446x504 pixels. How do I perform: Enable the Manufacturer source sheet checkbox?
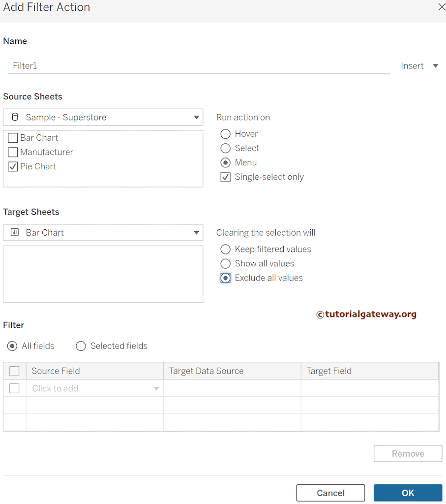pos(13,152)
